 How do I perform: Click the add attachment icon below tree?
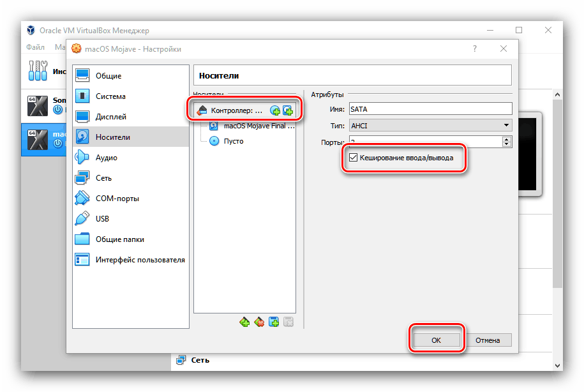coord(274,322)
